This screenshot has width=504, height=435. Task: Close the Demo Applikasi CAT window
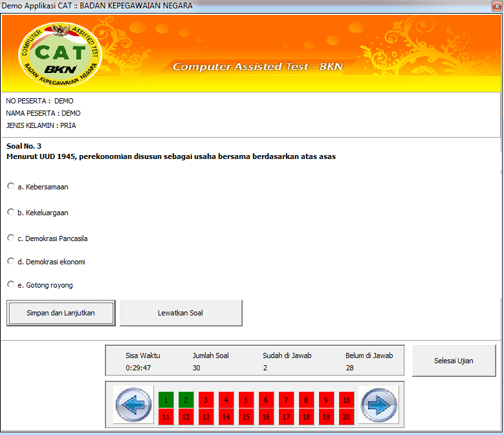coord(497,6)
